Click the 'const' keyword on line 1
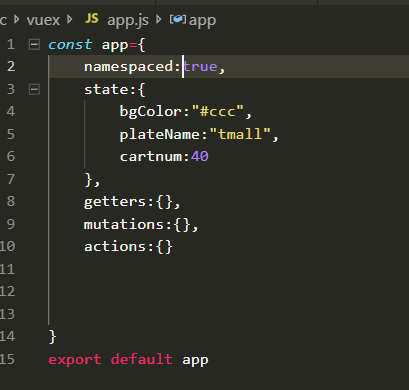 70,44
